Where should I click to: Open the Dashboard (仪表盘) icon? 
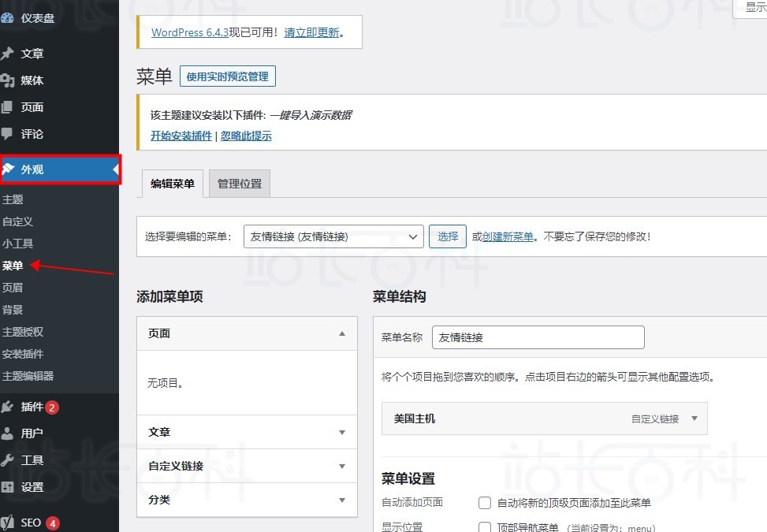7,18
